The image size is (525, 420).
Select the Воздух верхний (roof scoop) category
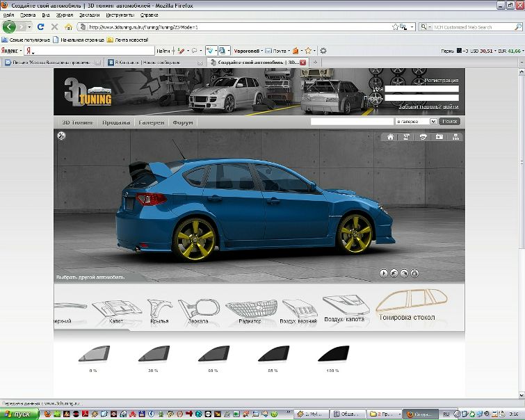point(298,312)
